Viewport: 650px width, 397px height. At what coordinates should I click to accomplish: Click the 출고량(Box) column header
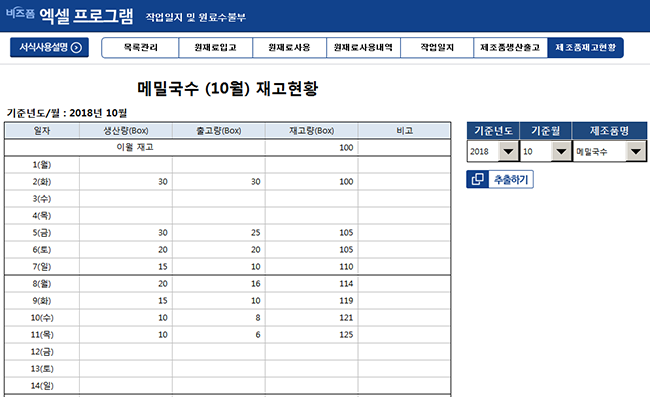click(x=218, y=131)
